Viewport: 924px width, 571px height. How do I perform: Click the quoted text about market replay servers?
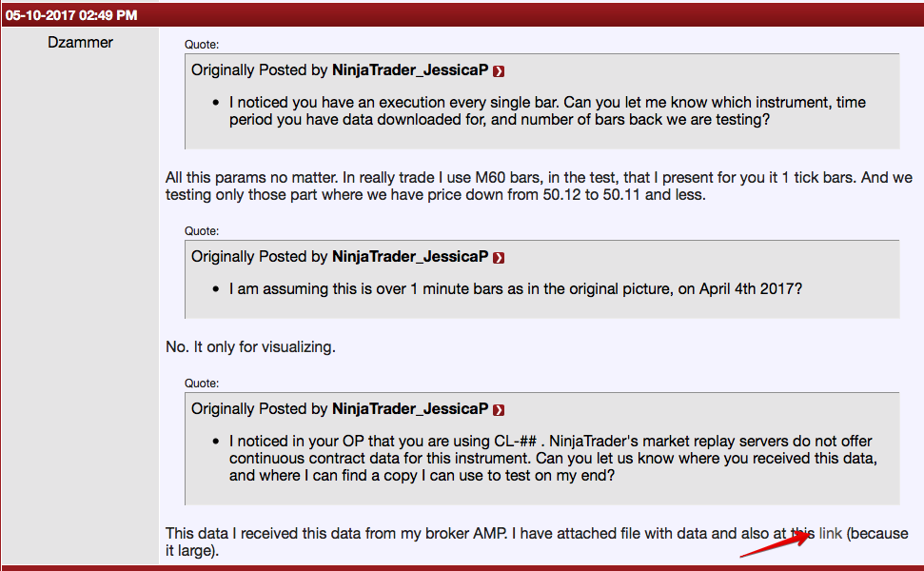tap(551, 458)
